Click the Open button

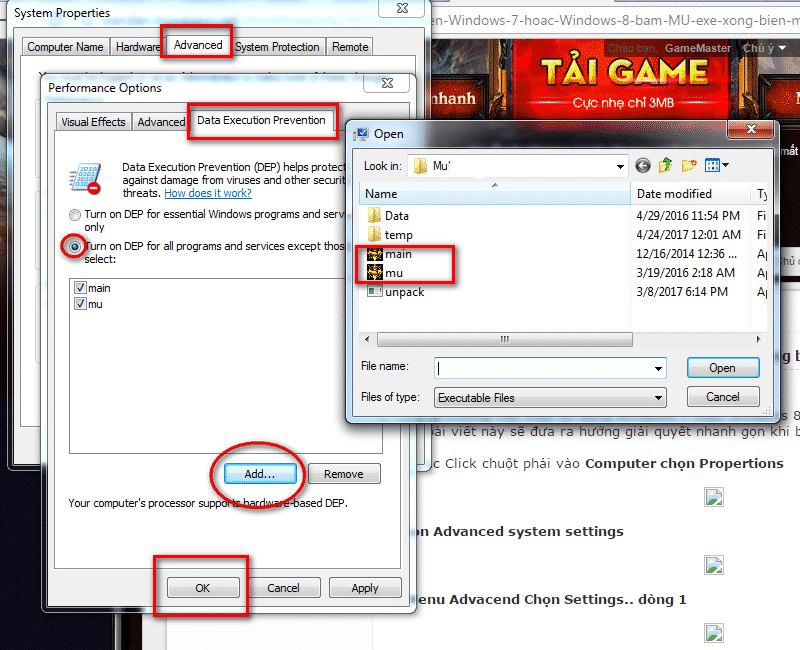coord(722,366)
